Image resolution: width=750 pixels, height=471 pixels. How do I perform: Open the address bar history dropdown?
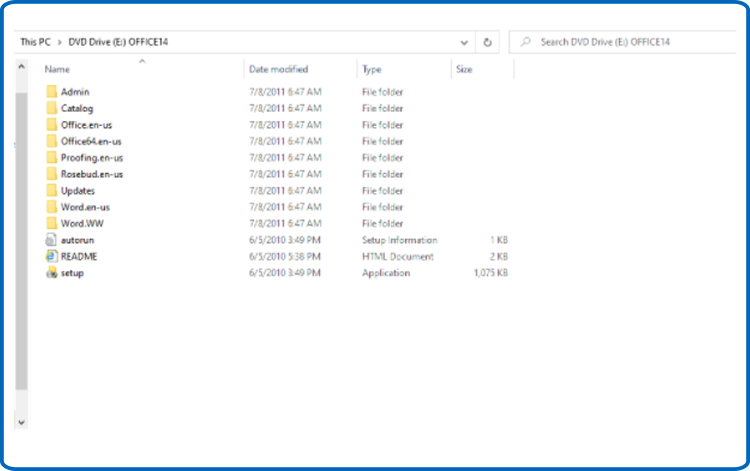point(464,43)
